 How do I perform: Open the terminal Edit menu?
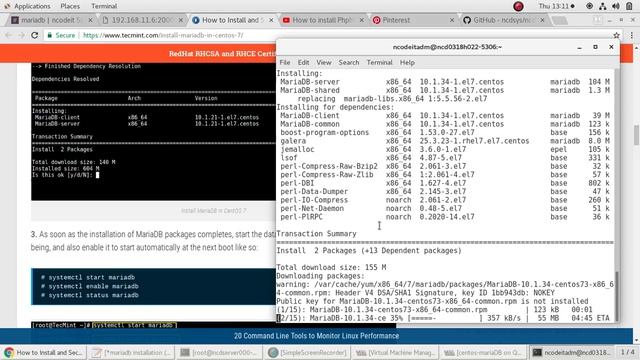(x=303, y=62)
